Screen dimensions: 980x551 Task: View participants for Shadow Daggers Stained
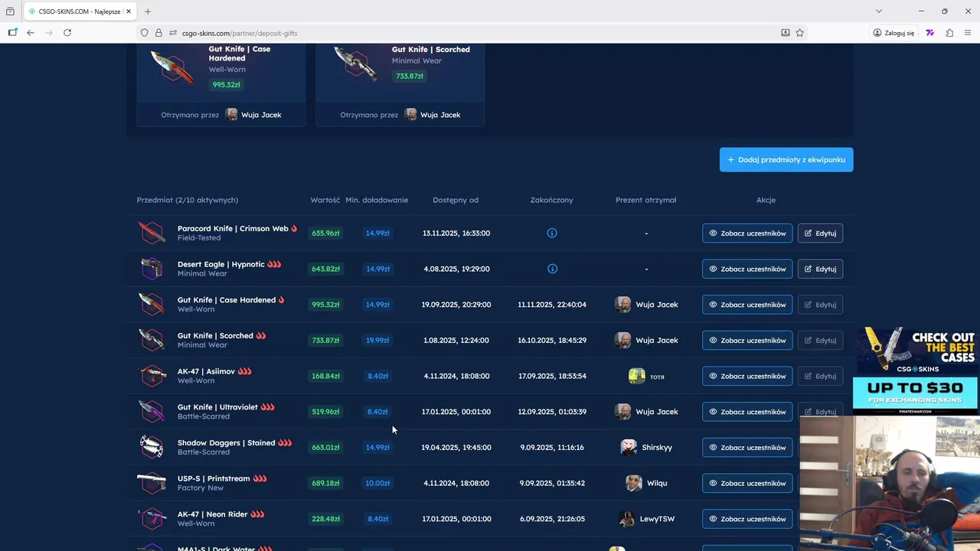[x=747, y=447]
